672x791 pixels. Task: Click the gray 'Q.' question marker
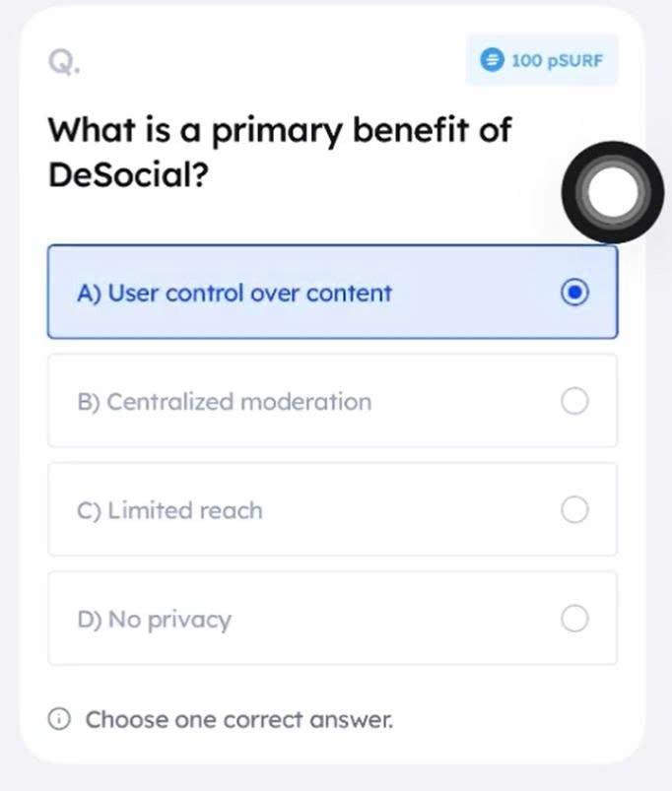click(64, 62)
